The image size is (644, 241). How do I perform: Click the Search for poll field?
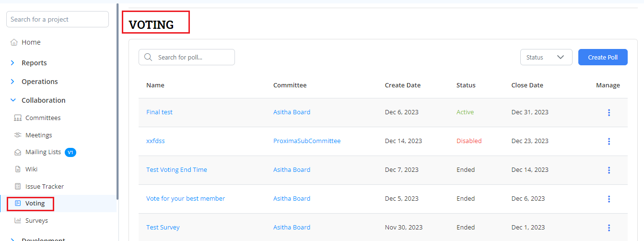tap(192, 57)
